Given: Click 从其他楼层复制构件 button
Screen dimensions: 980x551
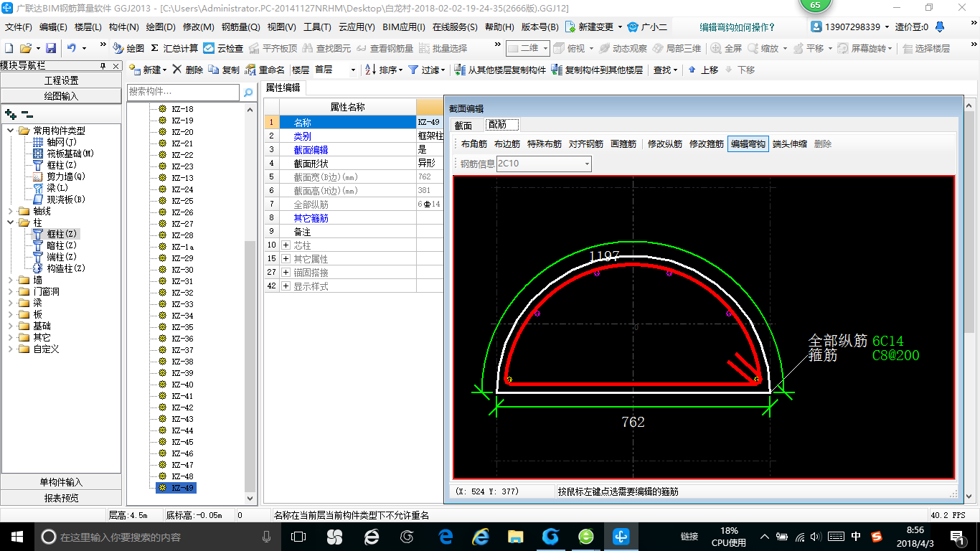Looking at the screenshot, I should pos(500,70).
